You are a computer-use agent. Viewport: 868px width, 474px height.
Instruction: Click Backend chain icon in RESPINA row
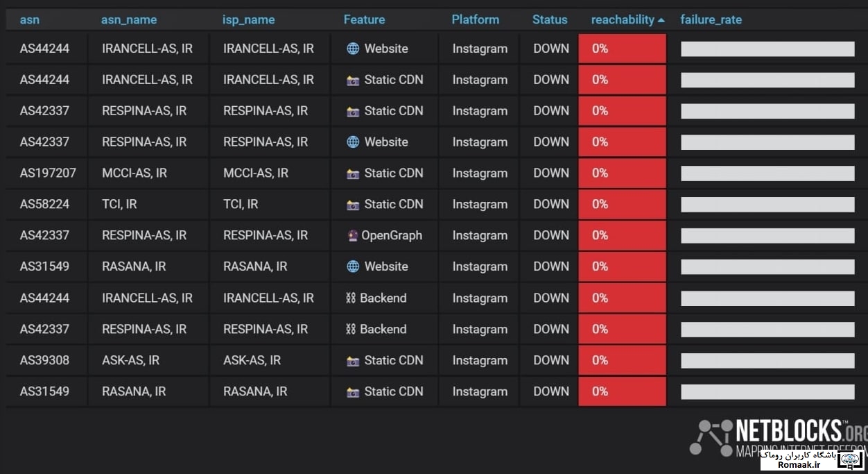351,329
